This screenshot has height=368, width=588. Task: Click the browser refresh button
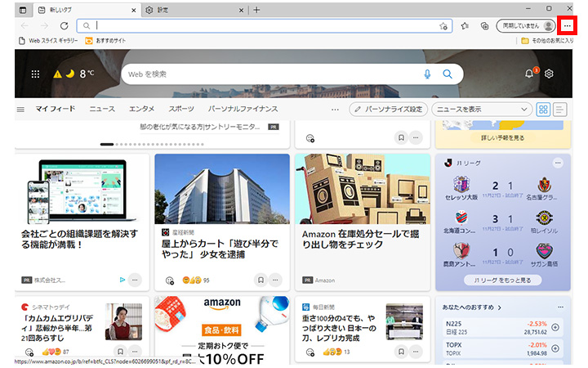click(65, 25)
